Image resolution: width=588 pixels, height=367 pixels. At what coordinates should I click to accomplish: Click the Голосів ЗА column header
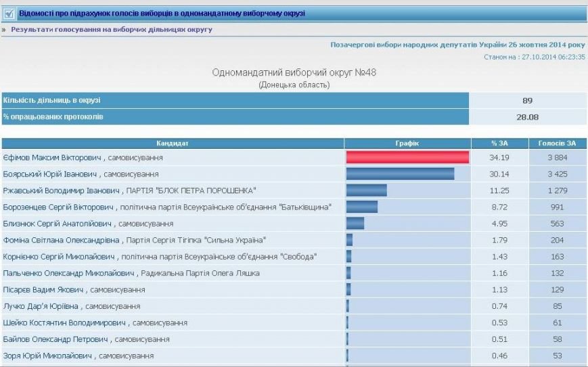pyautogui.click(x=558, y=143)
